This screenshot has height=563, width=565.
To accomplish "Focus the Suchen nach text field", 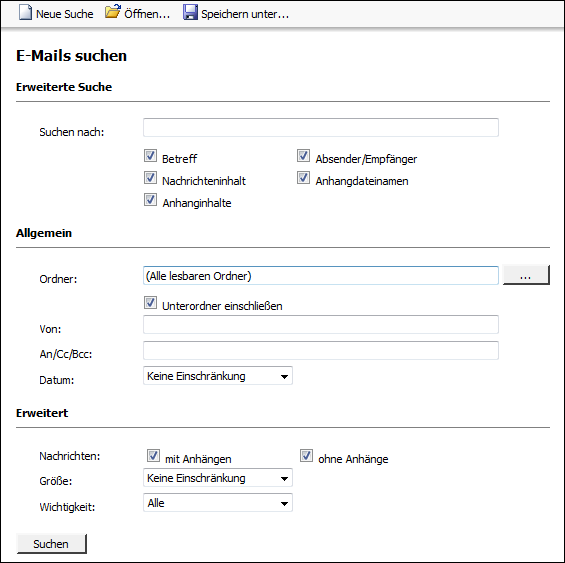I will tap(321, 127).
